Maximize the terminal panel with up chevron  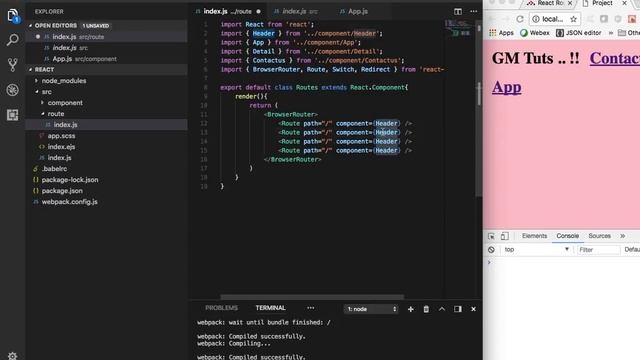442,309
